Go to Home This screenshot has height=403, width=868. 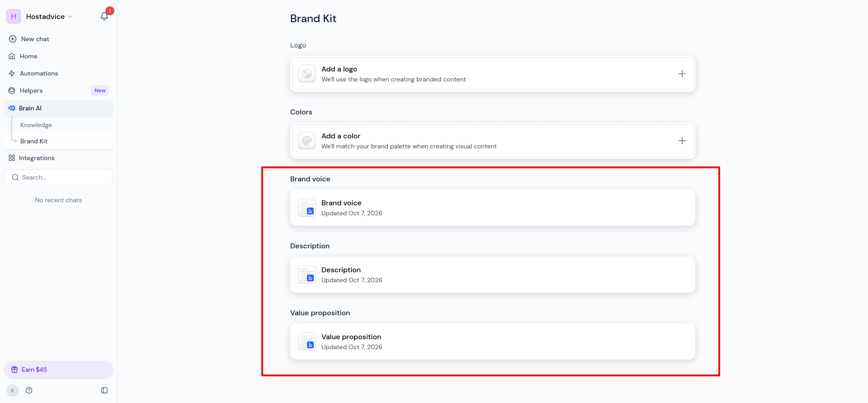pos(58,56)
